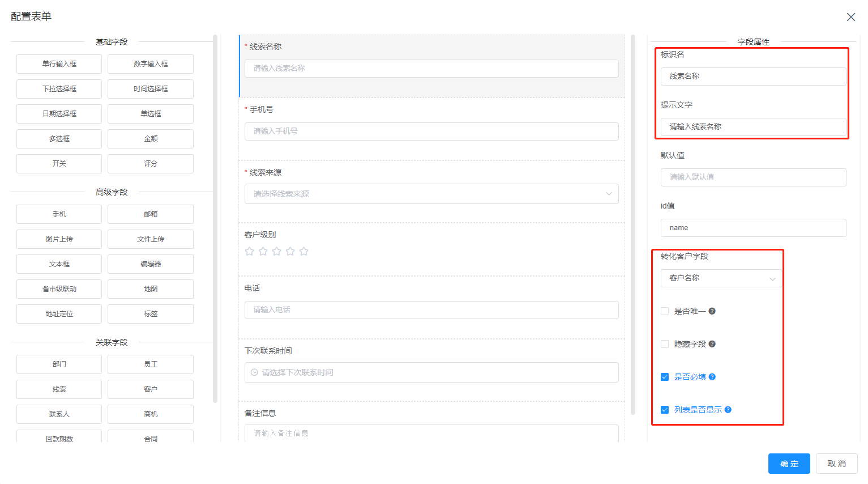This screenshot has width=868, height=484.
Task: Click the 确定 button to confirm
Action: coord(789,464)
